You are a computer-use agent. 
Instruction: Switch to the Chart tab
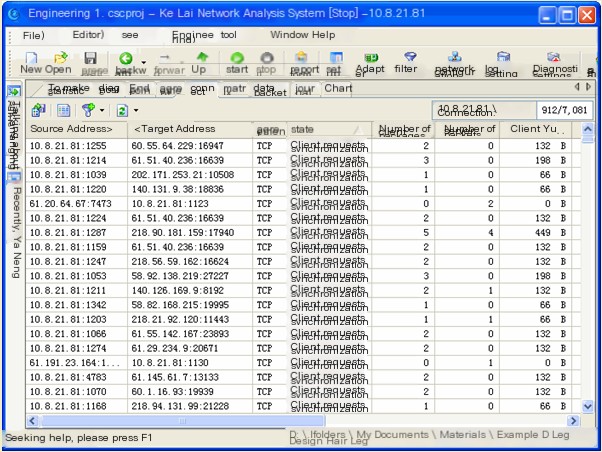[x=338, y=88]
